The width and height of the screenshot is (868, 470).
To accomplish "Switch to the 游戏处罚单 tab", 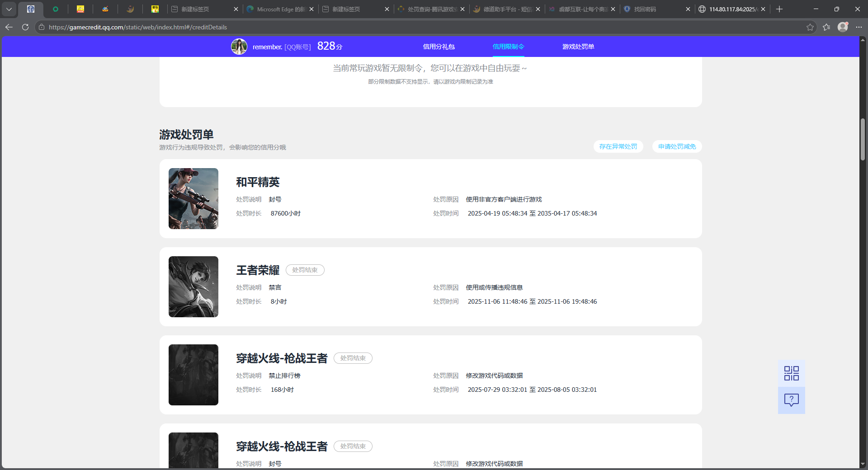I will point(578,46).
